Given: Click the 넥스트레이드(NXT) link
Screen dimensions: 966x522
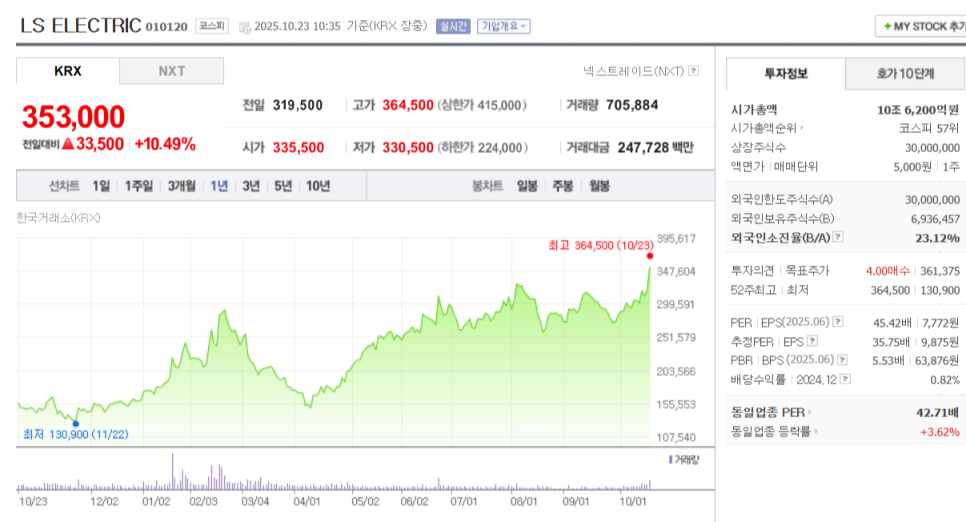Looking at the screenshot, I should (633, 71).
